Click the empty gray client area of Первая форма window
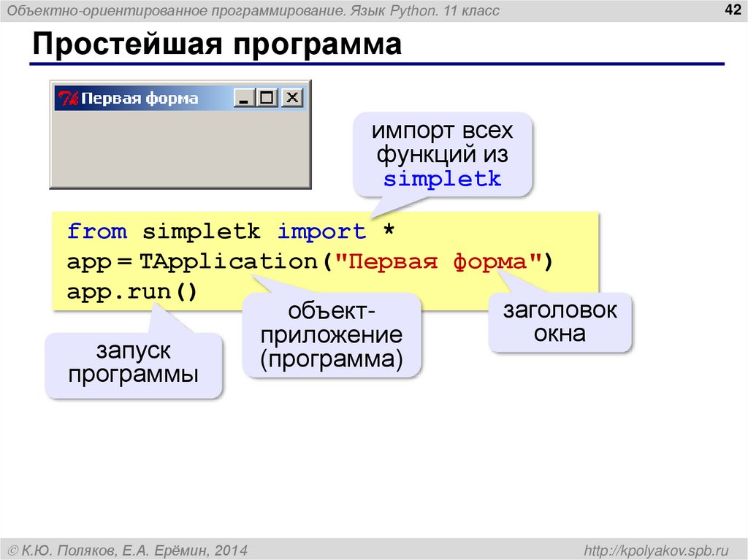 point(180,148)
